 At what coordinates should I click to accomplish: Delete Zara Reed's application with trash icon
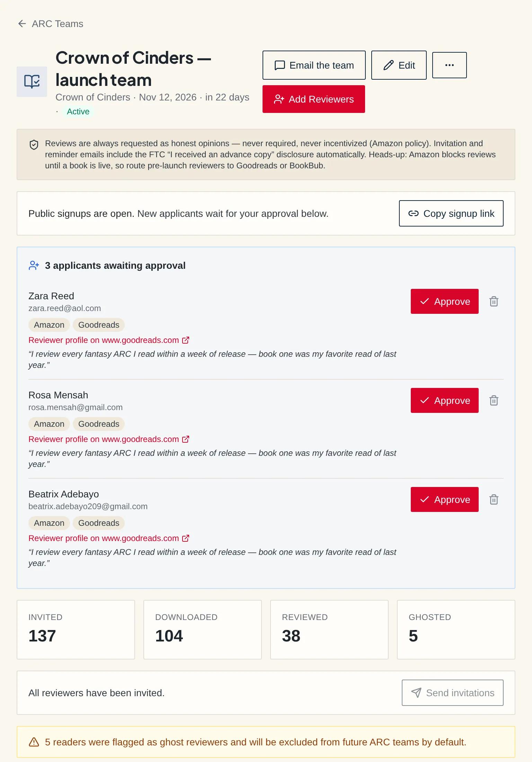click(494, 301)
